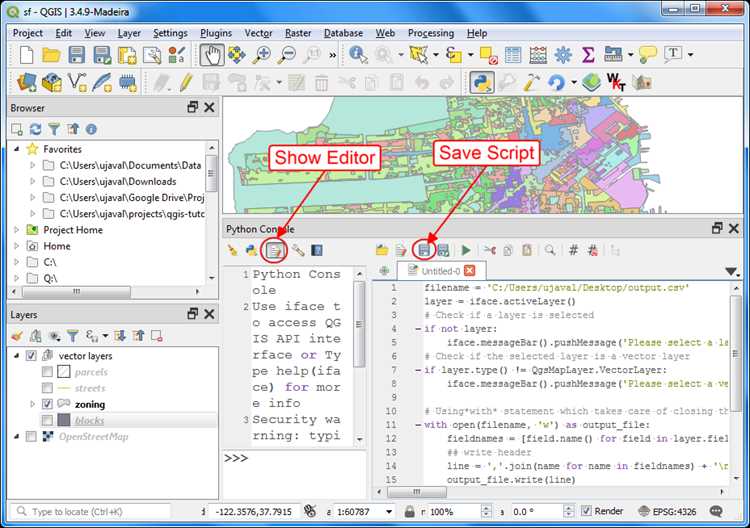This screenshot has width=750, height=528.
Task: Click Clear Console broom icon
Action: [x=233, y=250]
